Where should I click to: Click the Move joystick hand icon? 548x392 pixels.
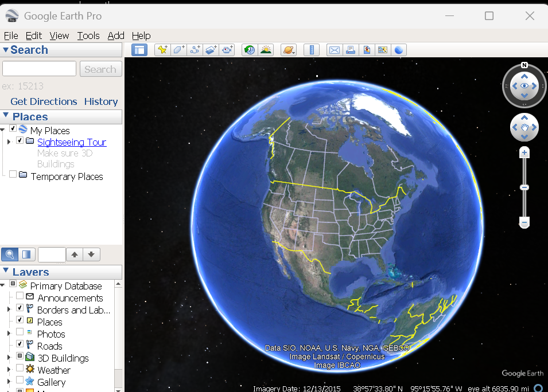pos(524,127)
